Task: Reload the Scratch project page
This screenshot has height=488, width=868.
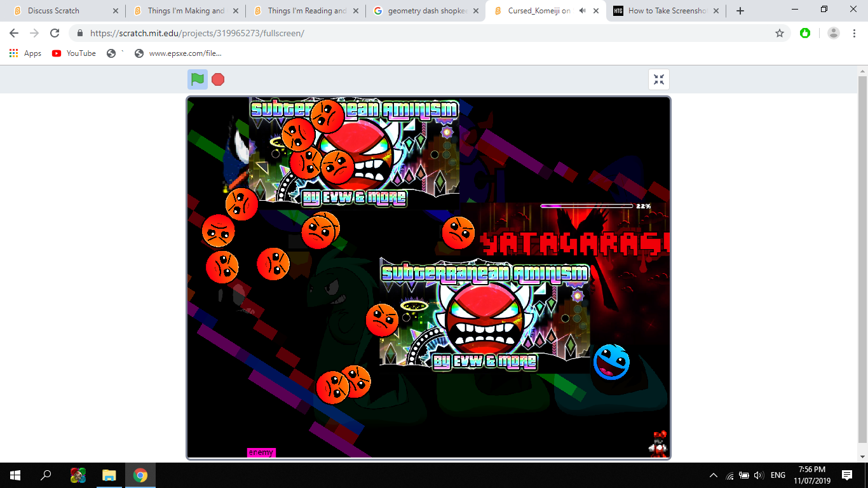Action: (x=55, y=33)
